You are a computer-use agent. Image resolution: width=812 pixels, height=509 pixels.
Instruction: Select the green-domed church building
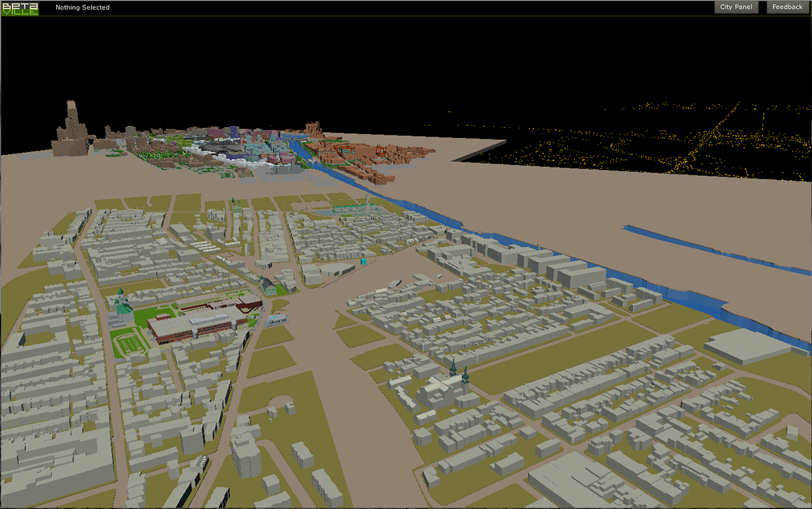[x=122, y=305]
